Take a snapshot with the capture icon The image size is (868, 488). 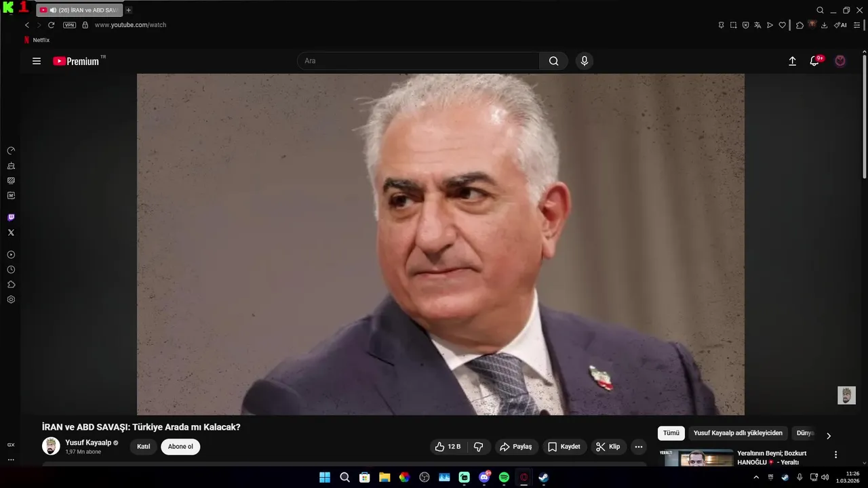pyautogui.click(x=733, y=25)
